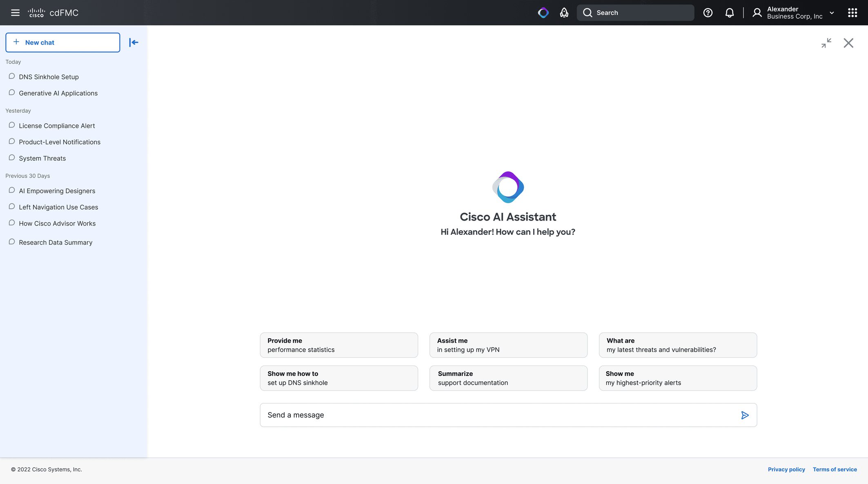868x484 pixels.
Task: Select Show me highest-priority alerts prompt
Action: (678, 378)
